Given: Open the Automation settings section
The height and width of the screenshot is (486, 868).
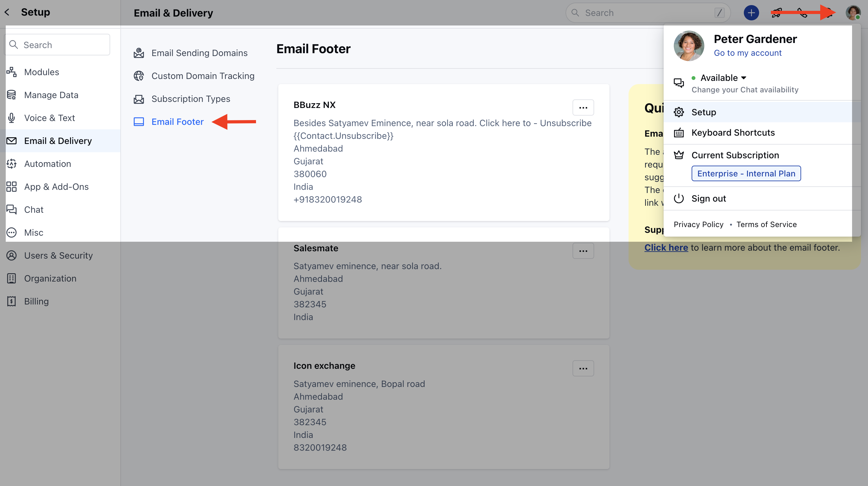Looking at the screenshot, I should (47, 163).
